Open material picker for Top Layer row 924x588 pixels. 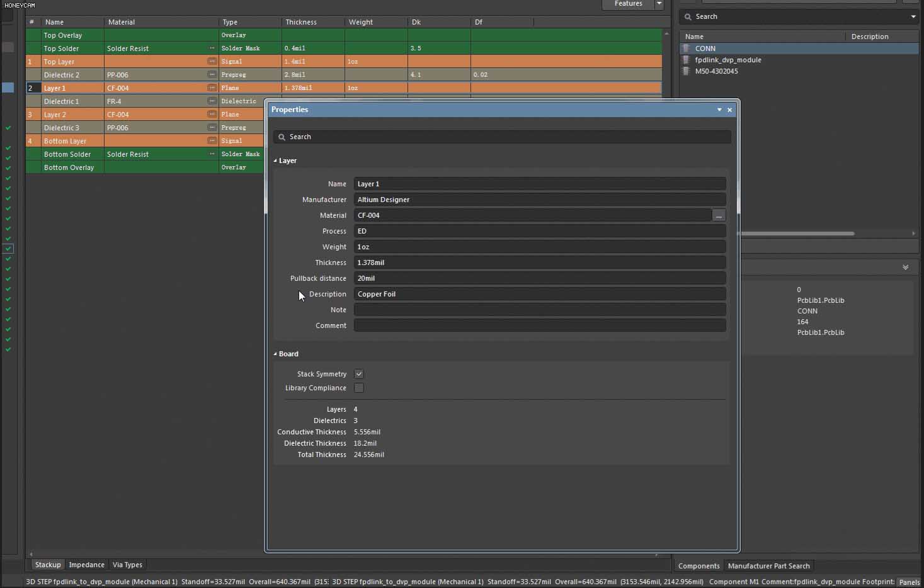pyautogui.click(x=212, y=62)
